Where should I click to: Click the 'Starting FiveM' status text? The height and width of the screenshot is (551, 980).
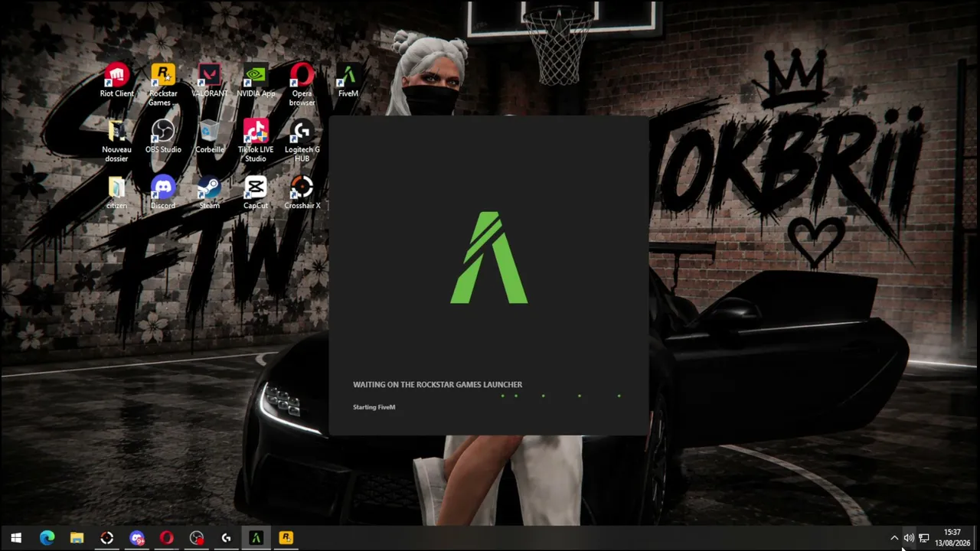(374, 407)
